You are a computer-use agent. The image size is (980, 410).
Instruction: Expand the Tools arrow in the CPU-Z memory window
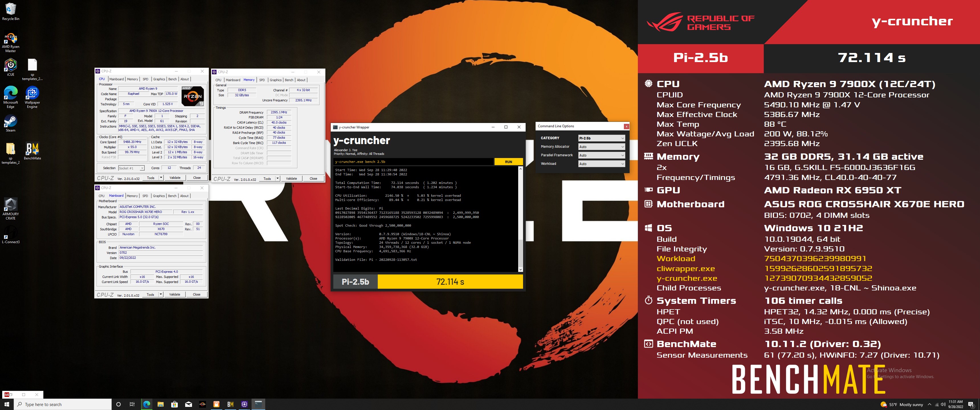(277, 178)
